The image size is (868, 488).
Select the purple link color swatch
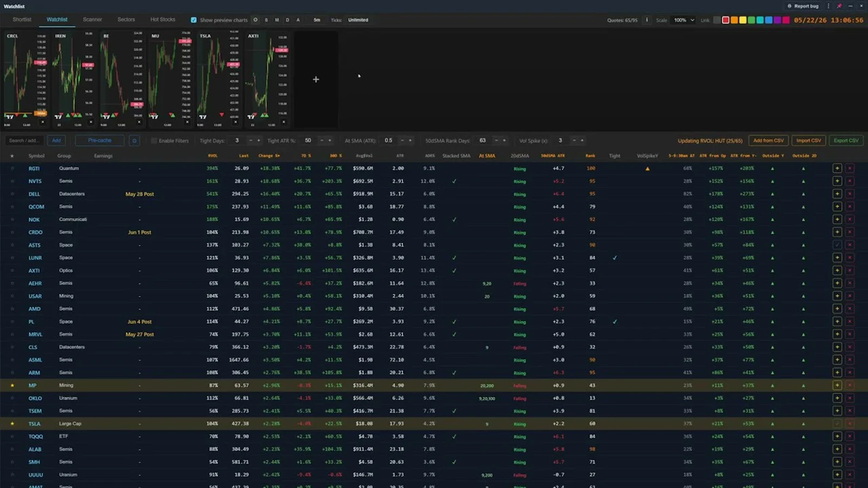tap(777, 20)
